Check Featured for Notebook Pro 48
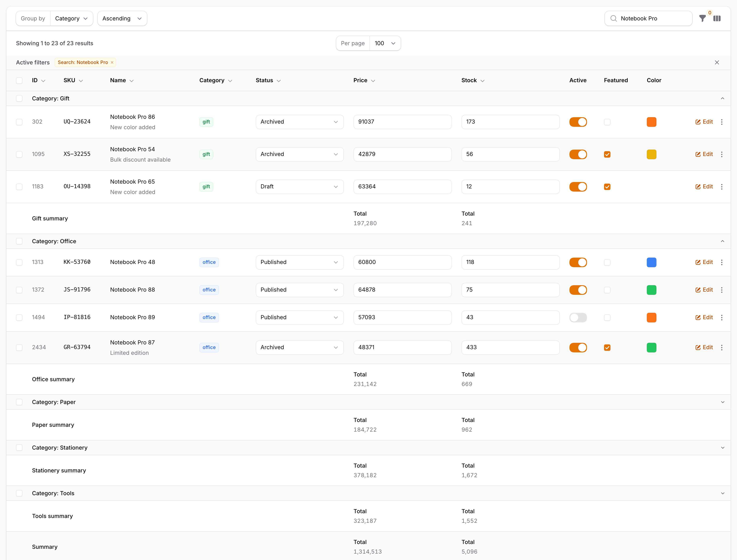This screenshot has width=737, height=560. [607, 262]
